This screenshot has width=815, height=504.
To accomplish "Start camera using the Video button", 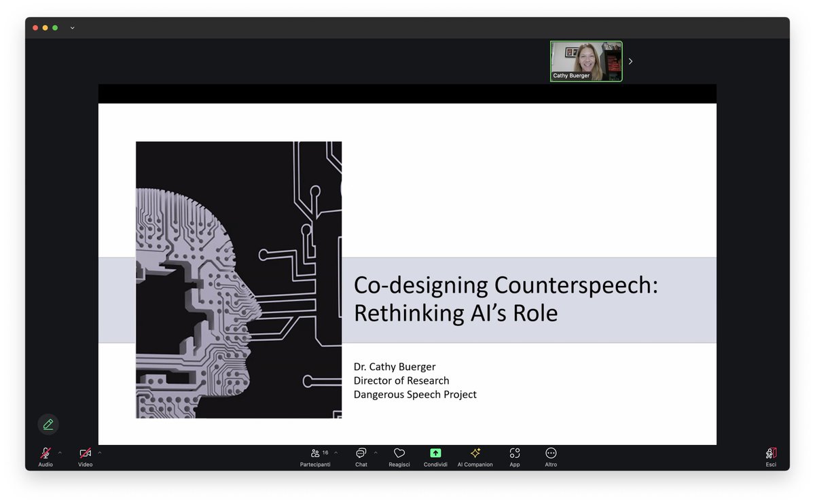I will point(85,456).
